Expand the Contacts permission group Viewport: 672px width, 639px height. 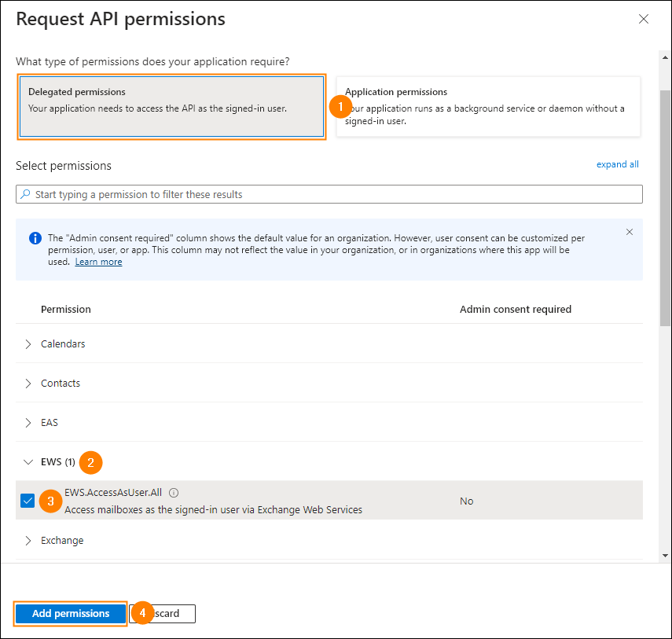[x=28, y=384]
